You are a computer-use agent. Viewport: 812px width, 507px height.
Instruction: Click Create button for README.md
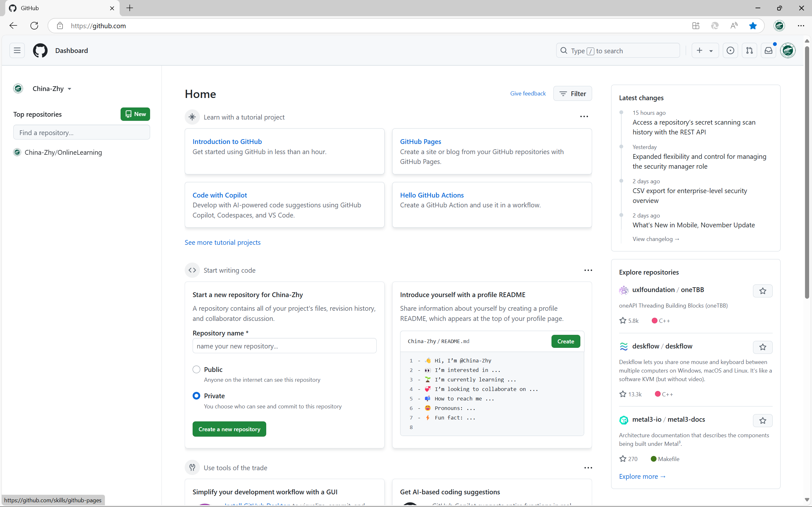(566, 341)
